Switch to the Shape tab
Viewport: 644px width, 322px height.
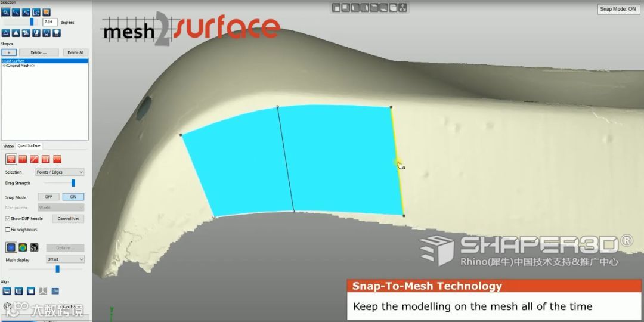point(8,146)
